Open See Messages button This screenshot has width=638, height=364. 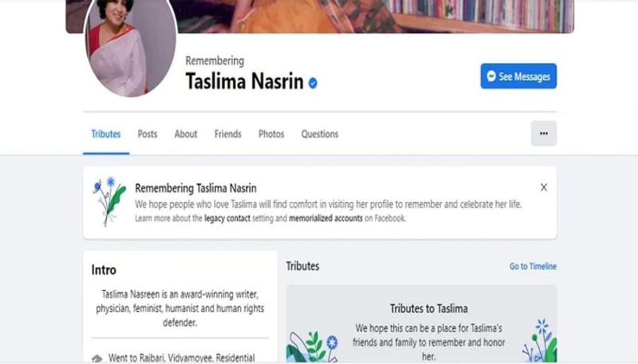[518, 76]
